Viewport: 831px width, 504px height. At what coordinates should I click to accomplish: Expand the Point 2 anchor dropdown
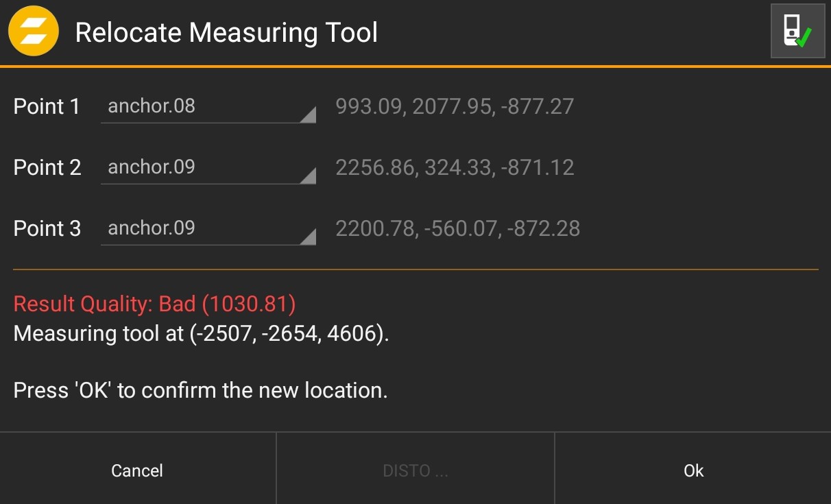point(206,168)
